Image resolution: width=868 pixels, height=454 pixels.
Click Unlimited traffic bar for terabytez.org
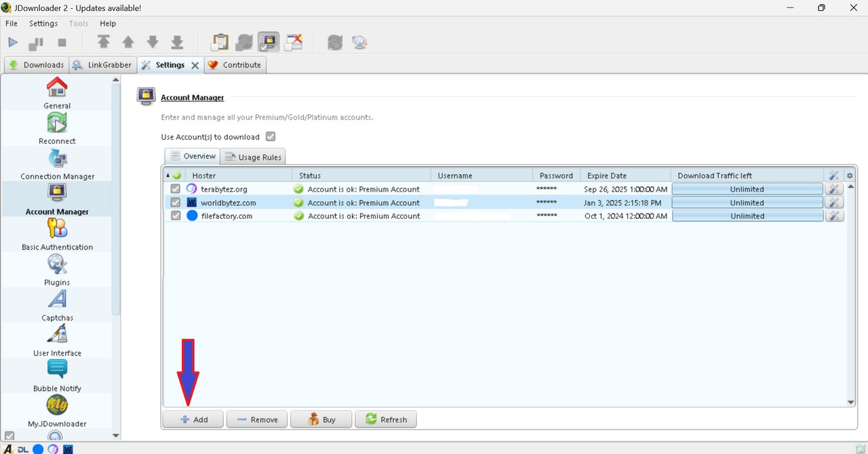[x=747, y=189]
